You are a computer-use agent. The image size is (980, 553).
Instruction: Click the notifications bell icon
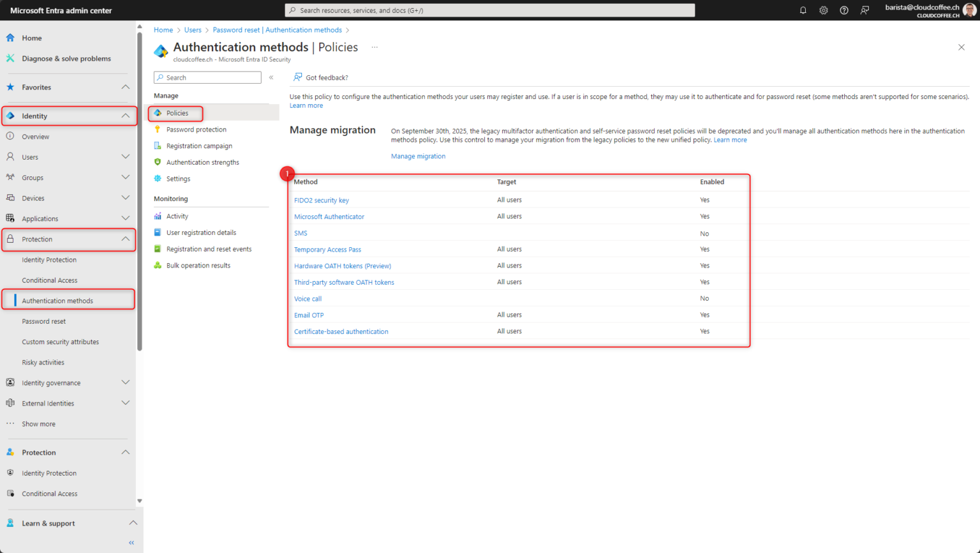(803, 10)
